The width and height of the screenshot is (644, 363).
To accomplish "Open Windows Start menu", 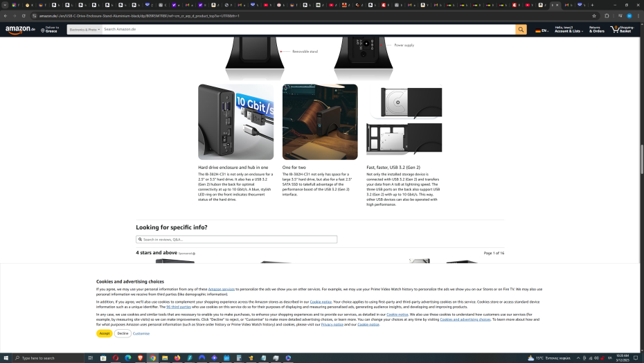I will (6, 358).
